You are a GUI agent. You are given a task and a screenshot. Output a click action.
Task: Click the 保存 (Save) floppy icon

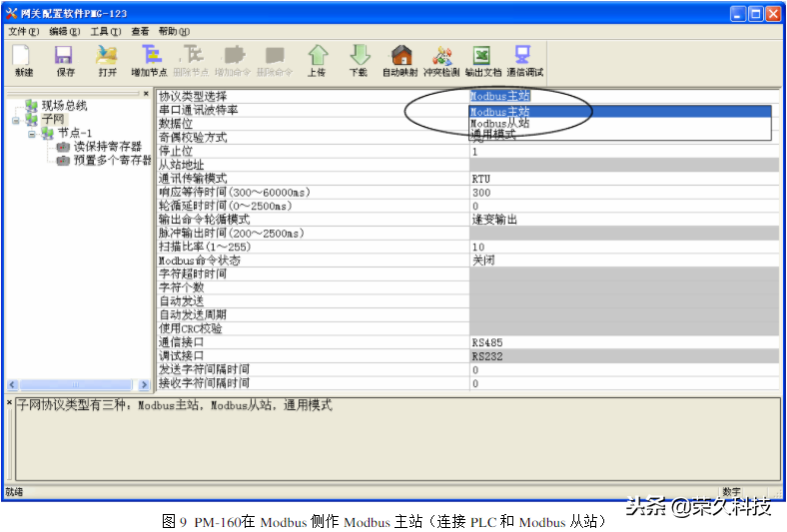pyautogui.click(x=64, y=55)
